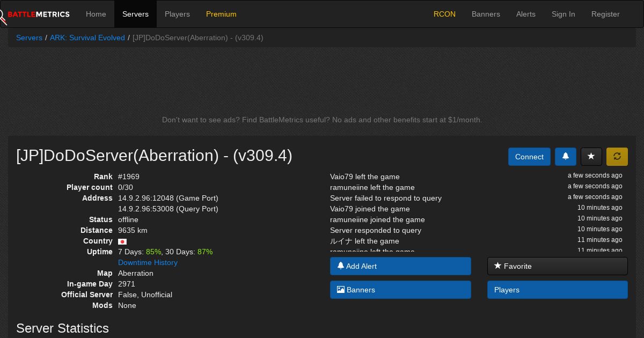This screenshot has width=644, height=338.
Task: Click the blue Banners button with image icon
Action: coord(400,290)
